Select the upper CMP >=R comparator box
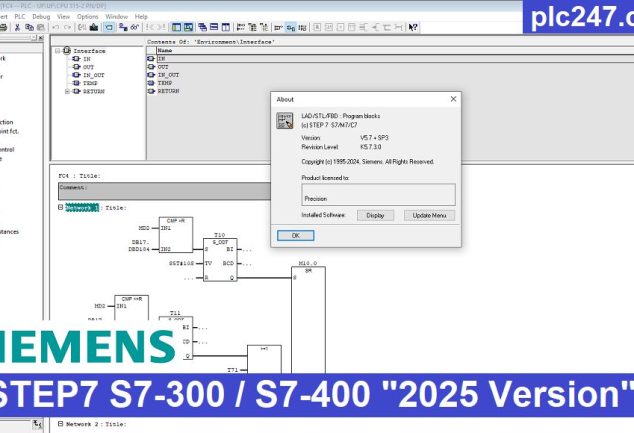This screenshot has height=433, width=634. (176, 235)
